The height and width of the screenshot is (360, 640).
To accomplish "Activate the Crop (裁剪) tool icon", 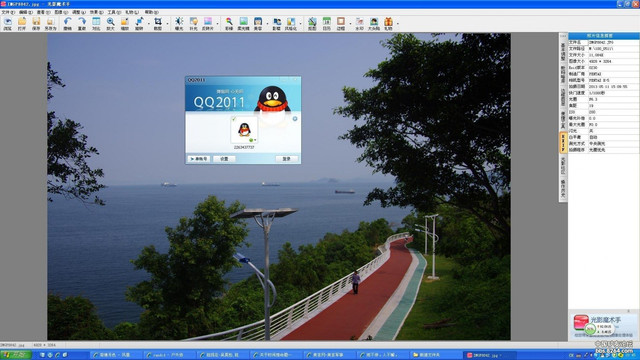I will [x=158, y=24].
